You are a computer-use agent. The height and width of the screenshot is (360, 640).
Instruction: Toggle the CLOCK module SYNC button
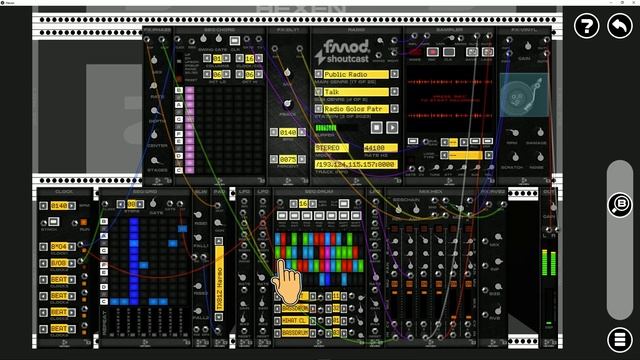(x=53, y=222)
